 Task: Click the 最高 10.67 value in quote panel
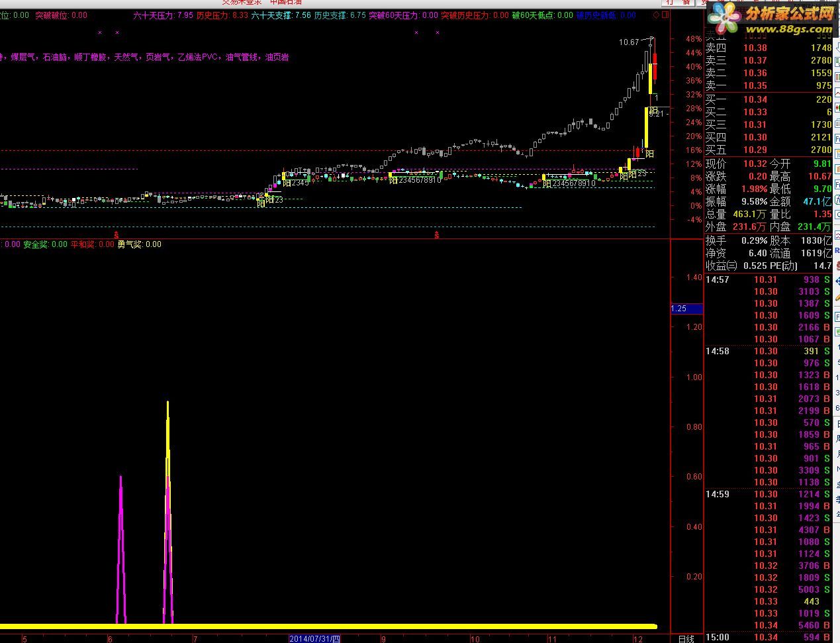point(819,176)
